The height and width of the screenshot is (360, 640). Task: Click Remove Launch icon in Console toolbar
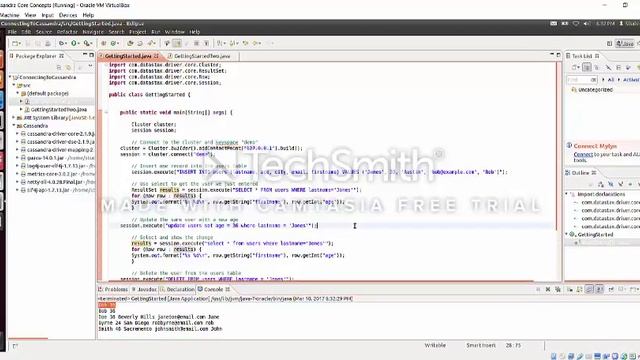click(x=548, y=289)
